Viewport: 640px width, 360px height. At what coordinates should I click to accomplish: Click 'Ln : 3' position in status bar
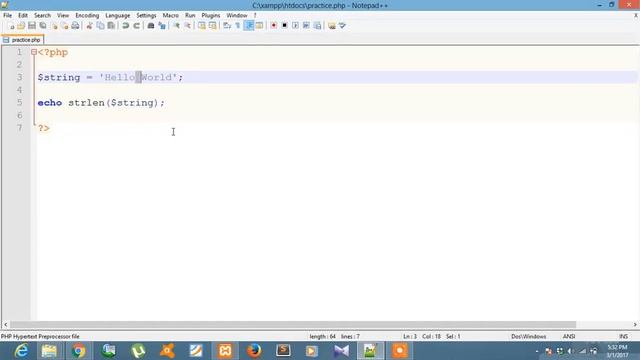[x=410, y=336]
